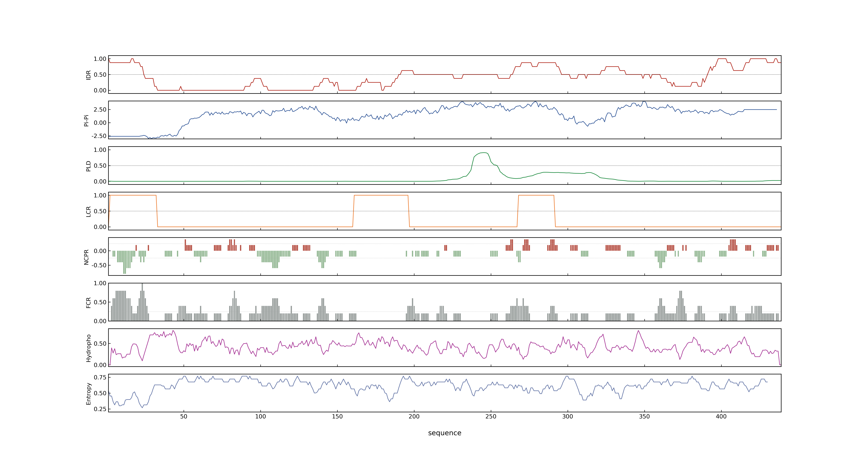Click the LCR y-axis label
The width and height of the screenshot is (868, 463).
pyautogui.click(x=88, y=211)
